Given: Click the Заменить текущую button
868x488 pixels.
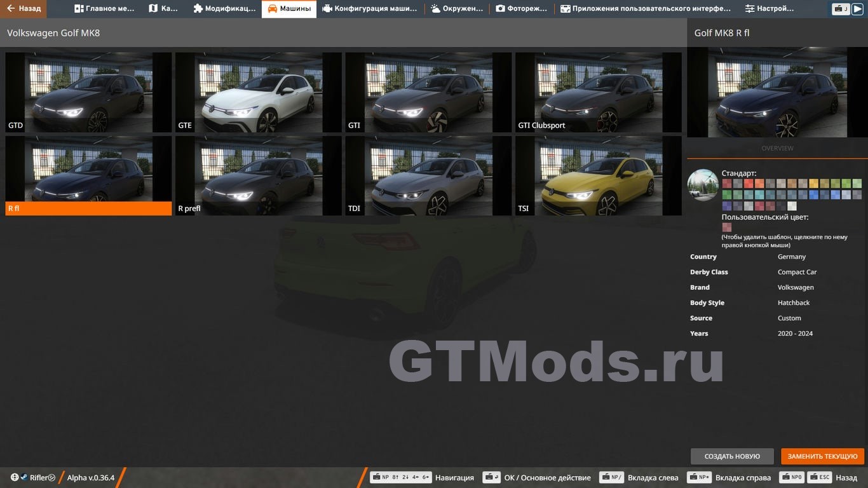Looking at the screenshot, I should (x=823, y=456).
